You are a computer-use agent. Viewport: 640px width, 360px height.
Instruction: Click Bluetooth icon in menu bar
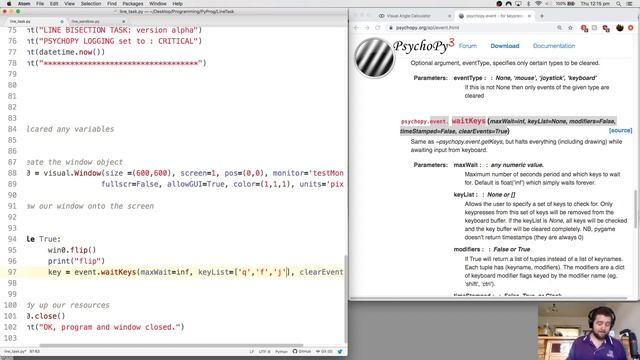point(529,4)
